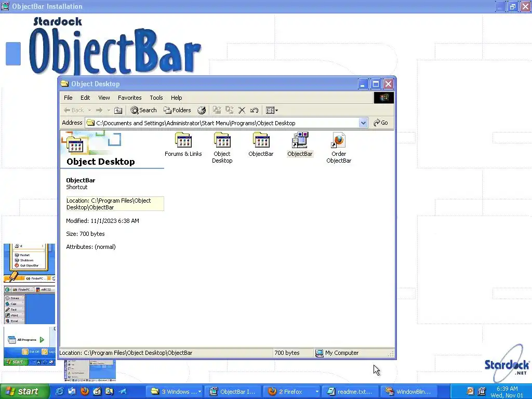The height and width of the screenshot is (399, 532).
Task: Open the History toolbar icon
Action: click(202, 110)
